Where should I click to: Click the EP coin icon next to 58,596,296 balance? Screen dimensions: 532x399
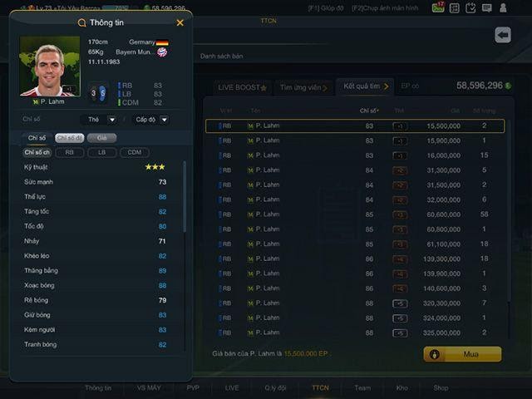(508, 86)
